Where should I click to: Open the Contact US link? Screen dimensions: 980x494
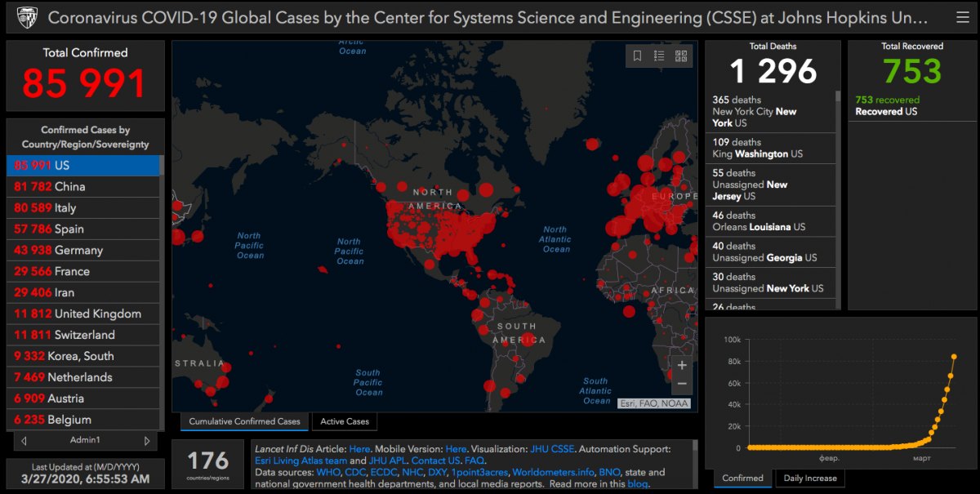coord(435,461)
